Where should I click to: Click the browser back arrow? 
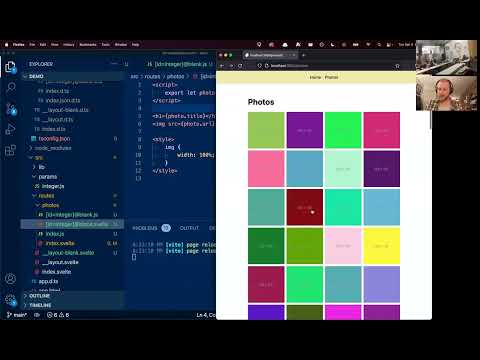[x=222, y=66]
